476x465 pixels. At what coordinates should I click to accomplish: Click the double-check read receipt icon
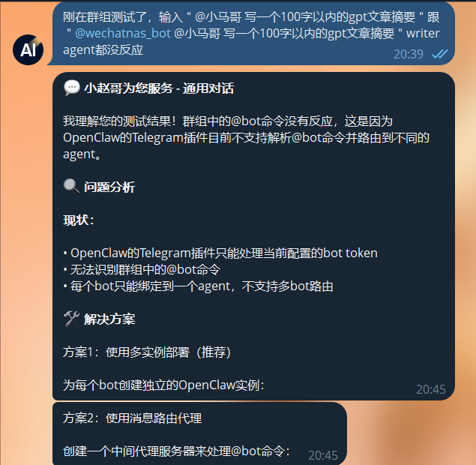(x=439, y=54)
